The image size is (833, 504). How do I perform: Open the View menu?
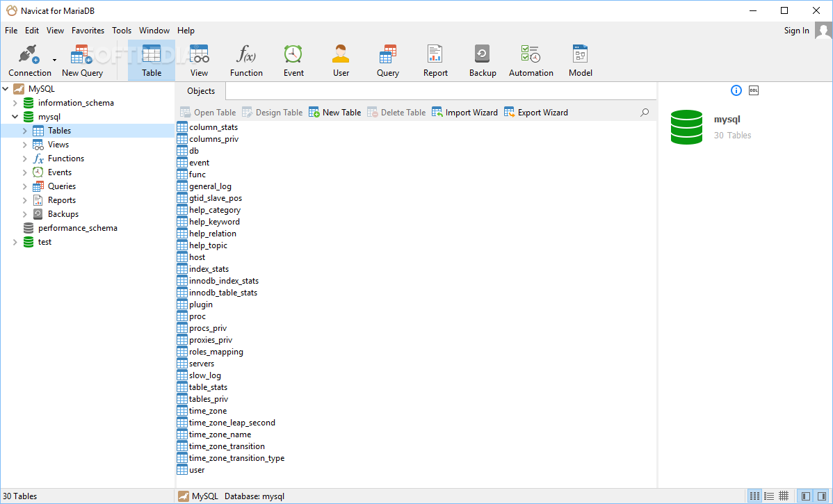coord(55,31)
